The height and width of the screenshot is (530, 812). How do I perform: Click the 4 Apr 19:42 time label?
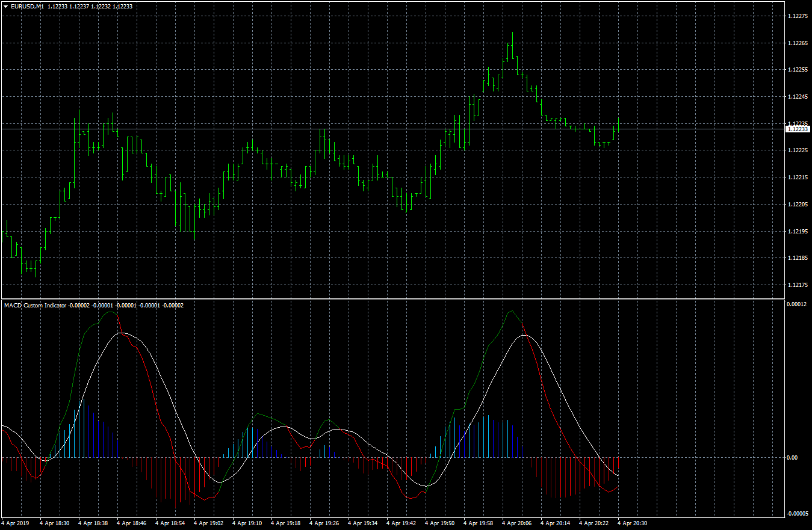point(401,523)
